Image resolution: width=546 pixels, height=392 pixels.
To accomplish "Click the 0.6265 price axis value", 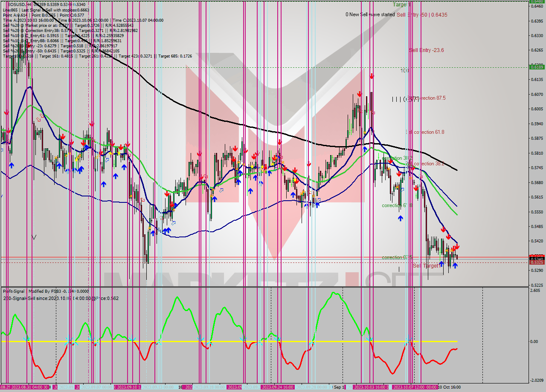I will tap(537, 50).
